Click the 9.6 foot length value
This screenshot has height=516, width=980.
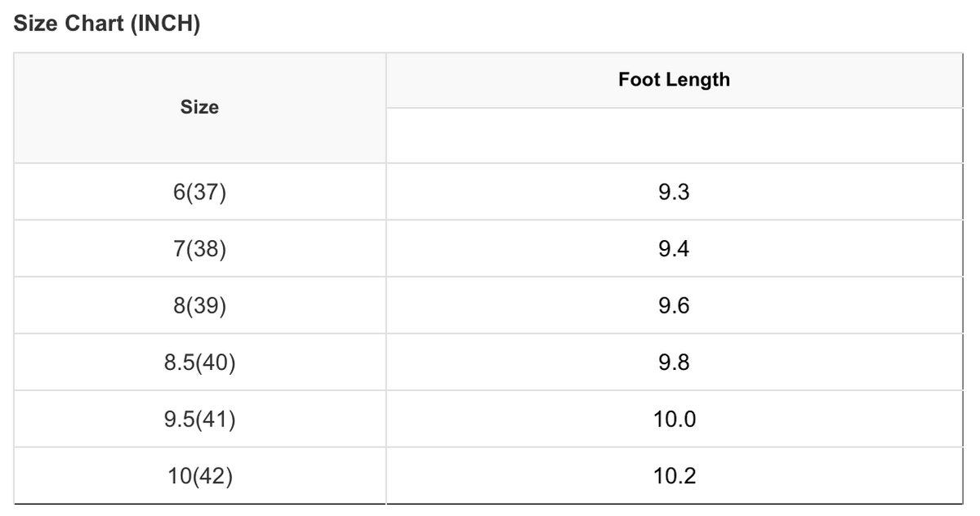[x=675, y=305]
